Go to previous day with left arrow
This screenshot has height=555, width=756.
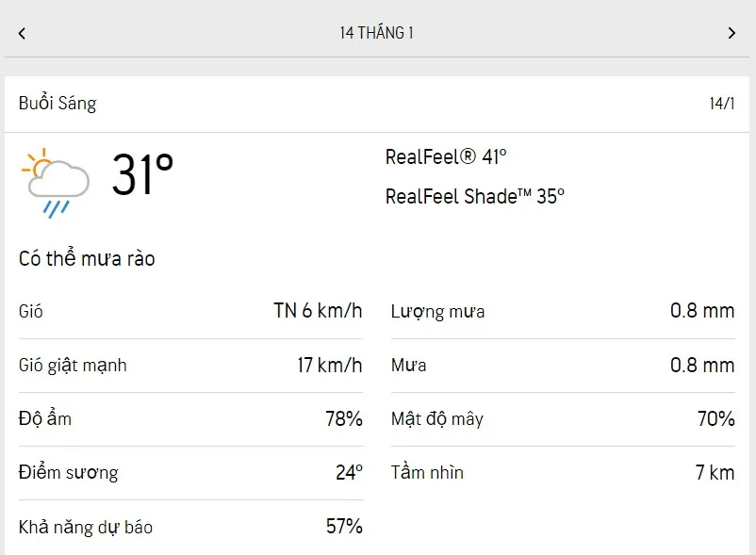click(22, 33)
